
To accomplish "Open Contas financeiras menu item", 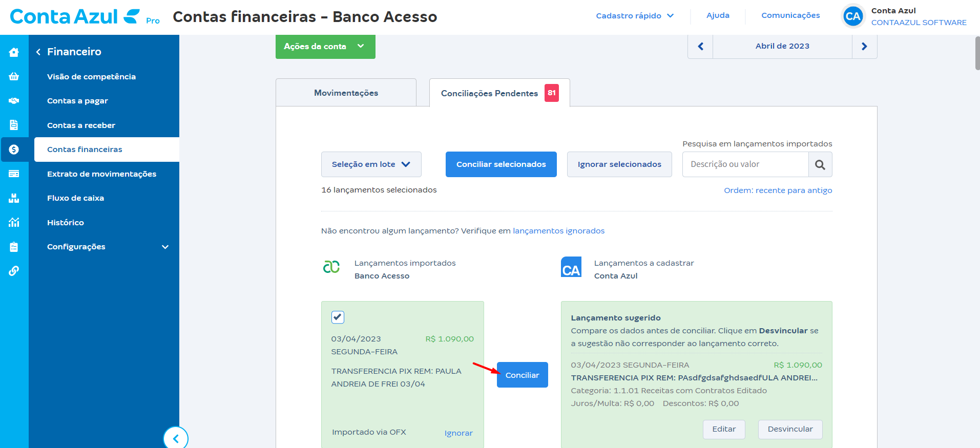I will tap(107, 150).
